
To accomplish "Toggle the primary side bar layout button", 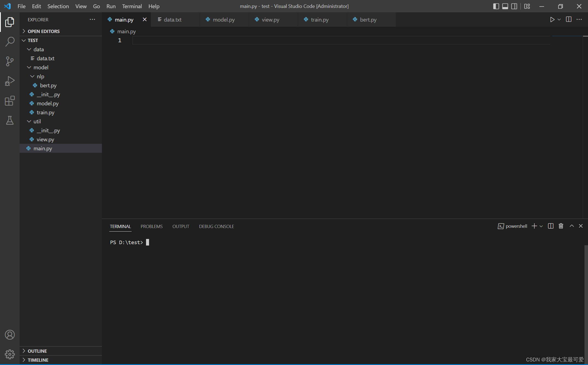I will [x=496, y=6].
